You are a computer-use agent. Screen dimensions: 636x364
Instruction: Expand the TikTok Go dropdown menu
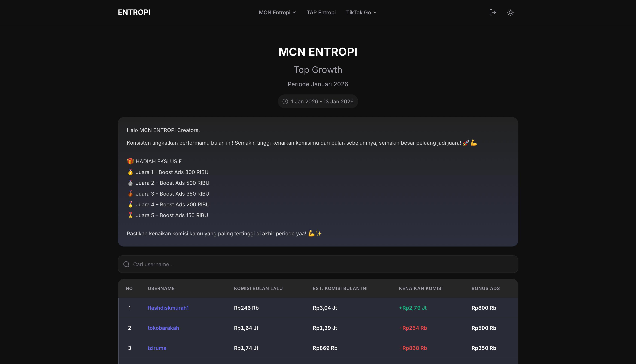point(361,12)
